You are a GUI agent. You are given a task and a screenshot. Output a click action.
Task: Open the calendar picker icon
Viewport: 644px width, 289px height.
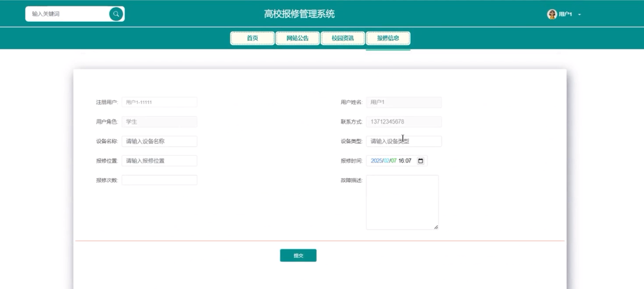(x=421, y=161)
